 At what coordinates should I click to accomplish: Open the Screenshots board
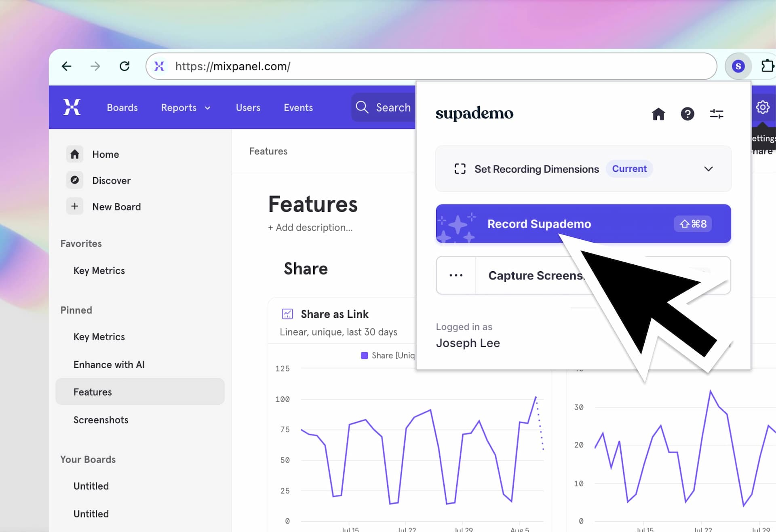101,420
